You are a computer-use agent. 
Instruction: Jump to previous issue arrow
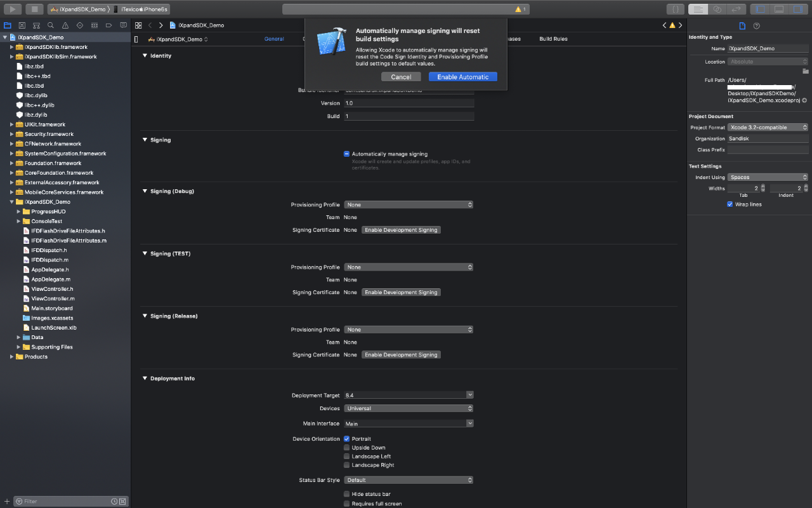(x=665, y=25)
